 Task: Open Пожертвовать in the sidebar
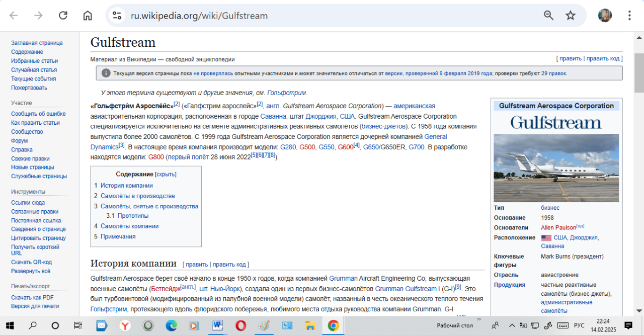29,88
